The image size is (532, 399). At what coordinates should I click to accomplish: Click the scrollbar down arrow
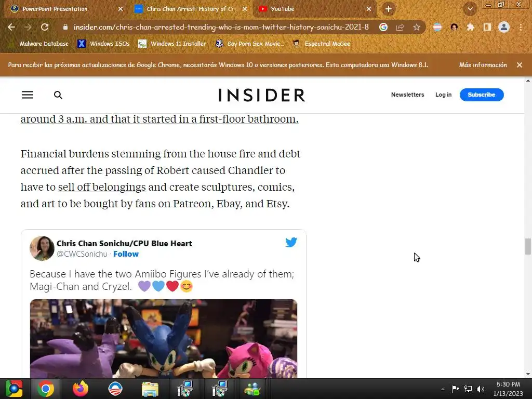point(528,374)
